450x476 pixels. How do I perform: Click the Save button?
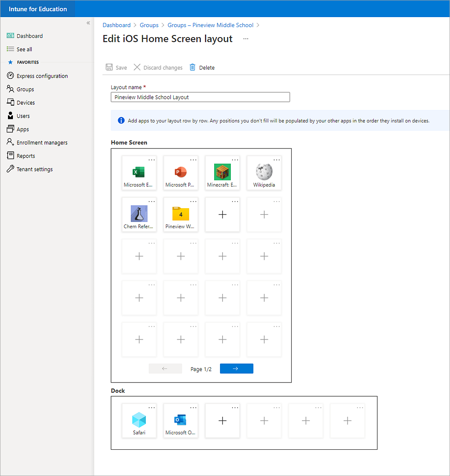[116, 68]
